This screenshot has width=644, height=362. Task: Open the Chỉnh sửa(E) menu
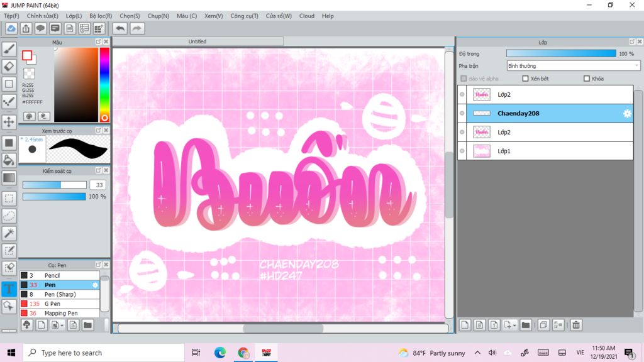(x=42, y=16)
